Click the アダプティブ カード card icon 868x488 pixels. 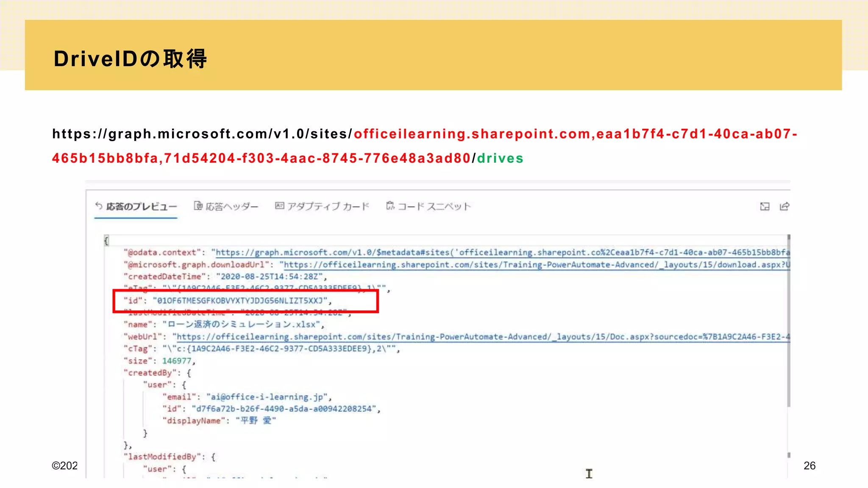pyautogui.click(x=279, y=206)
